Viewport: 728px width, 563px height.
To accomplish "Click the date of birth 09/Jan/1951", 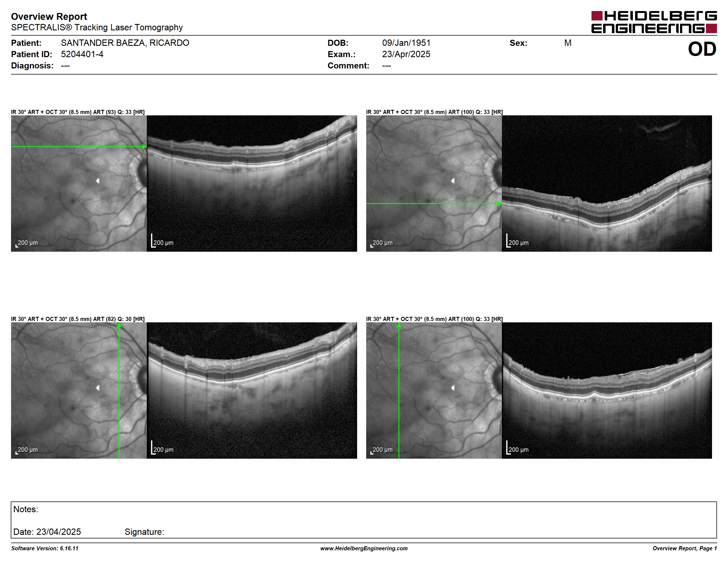I will click(x=406, y=43).
